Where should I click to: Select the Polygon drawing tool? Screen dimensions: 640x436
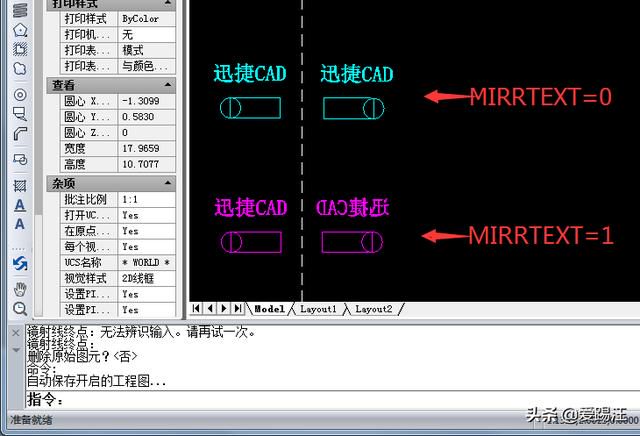pos(20,30)
